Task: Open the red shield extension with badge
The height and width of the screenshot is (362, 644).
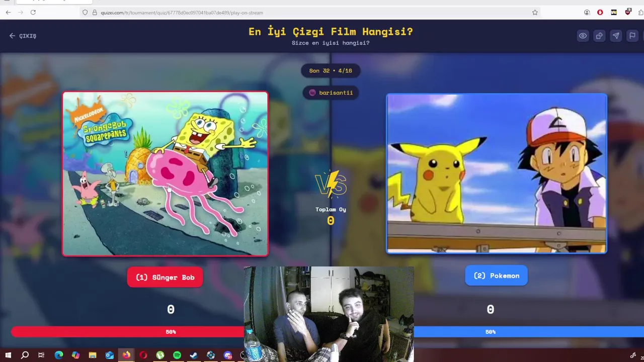Action: 628,12
